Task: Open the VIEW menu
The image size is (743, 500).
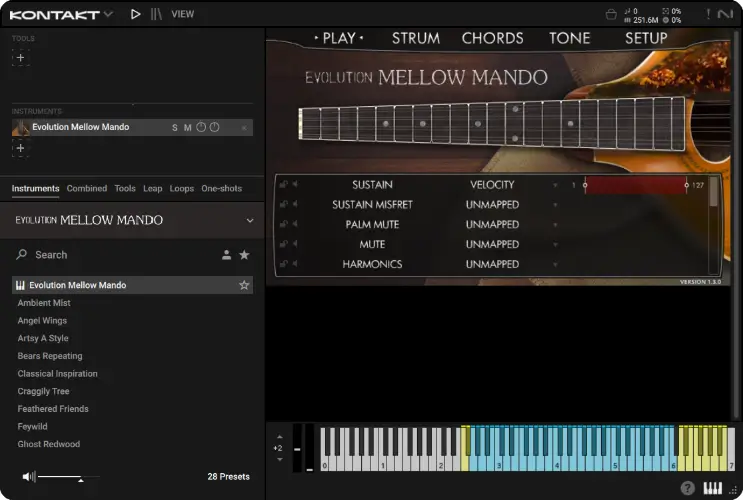Action: (x=183, y=14)
